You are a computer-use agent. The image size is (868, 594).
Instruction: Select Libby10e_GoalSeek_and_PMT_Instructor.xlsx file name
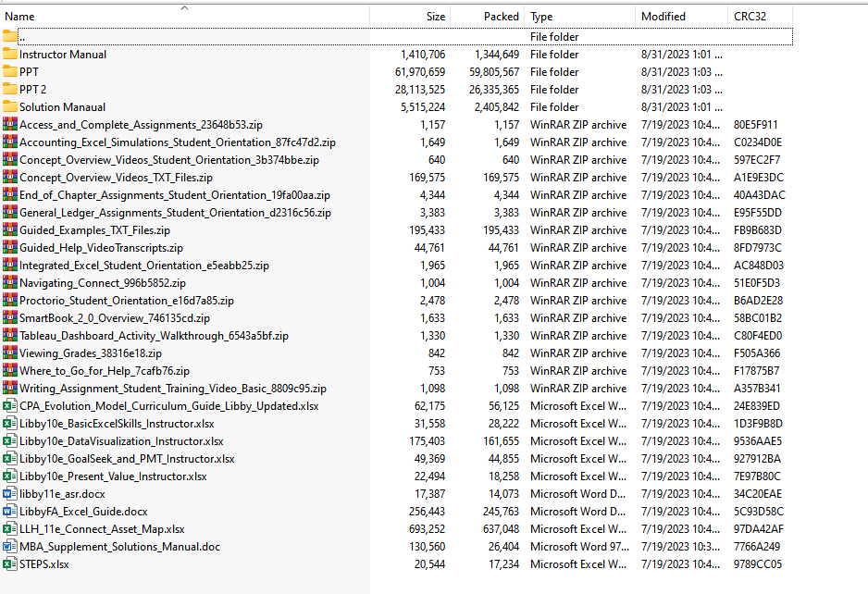pyautogui.click(x=127, y=459)
